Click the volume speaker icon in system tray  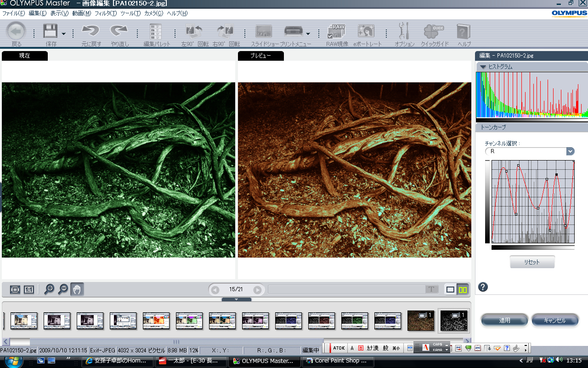559,360
